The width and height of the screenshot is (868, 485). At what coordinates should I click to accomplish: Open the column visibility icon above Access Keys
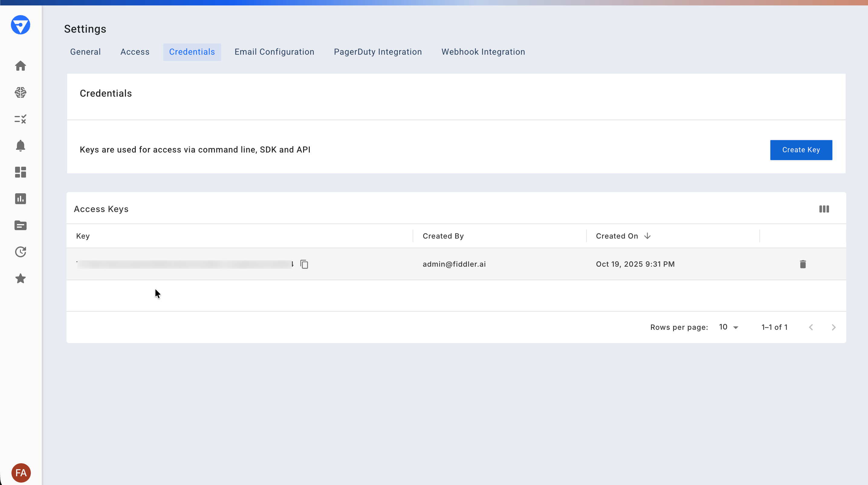point(824,209)
